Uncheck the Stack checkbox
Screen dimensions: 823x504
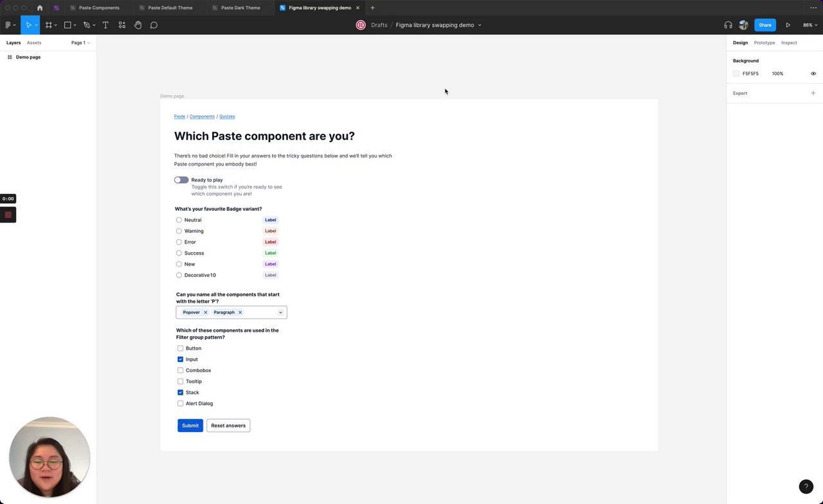[180, 392]
